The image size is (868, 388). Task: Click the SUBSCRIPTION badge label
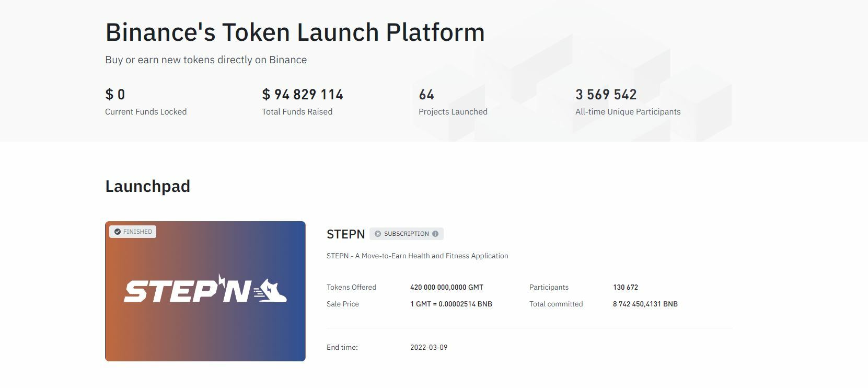[x=407, y=234]
